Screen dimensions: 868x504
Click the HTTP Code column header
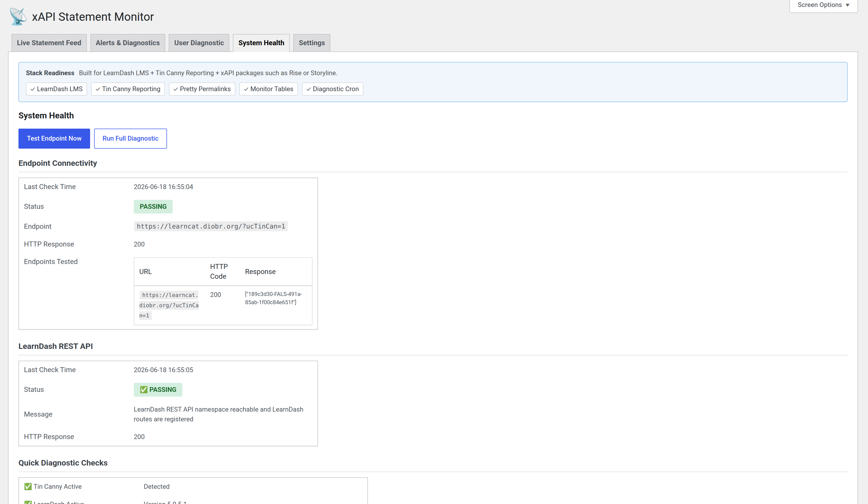point(219,272)
